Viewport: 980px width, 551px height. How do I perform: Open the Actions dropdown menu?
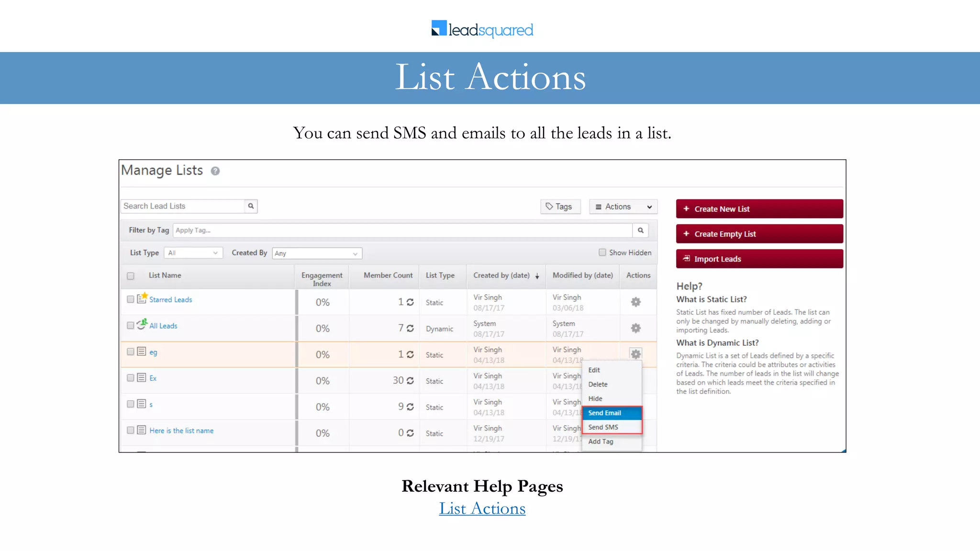click(623, 207)
